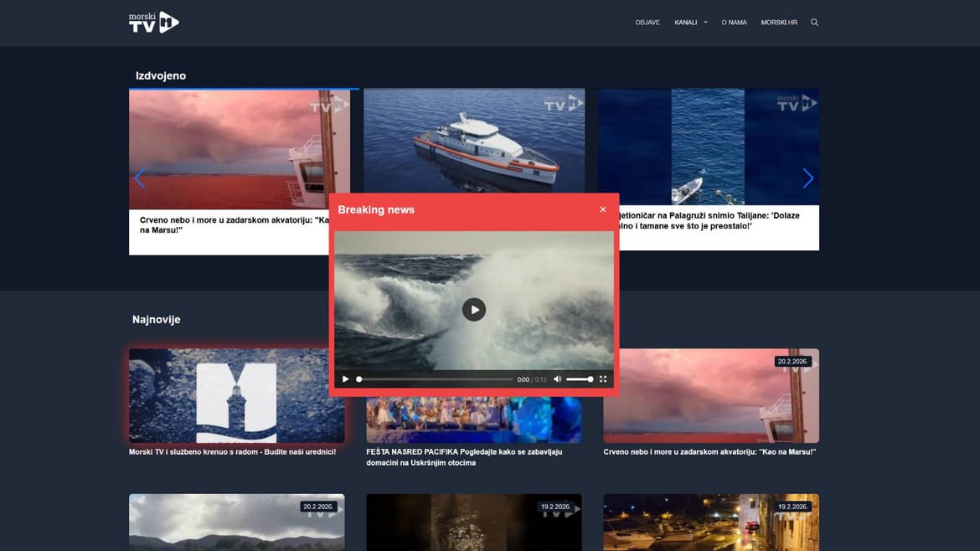Dismiss the Breaking news popup with the X
This screenshot has width=980, height=551.
602,209
